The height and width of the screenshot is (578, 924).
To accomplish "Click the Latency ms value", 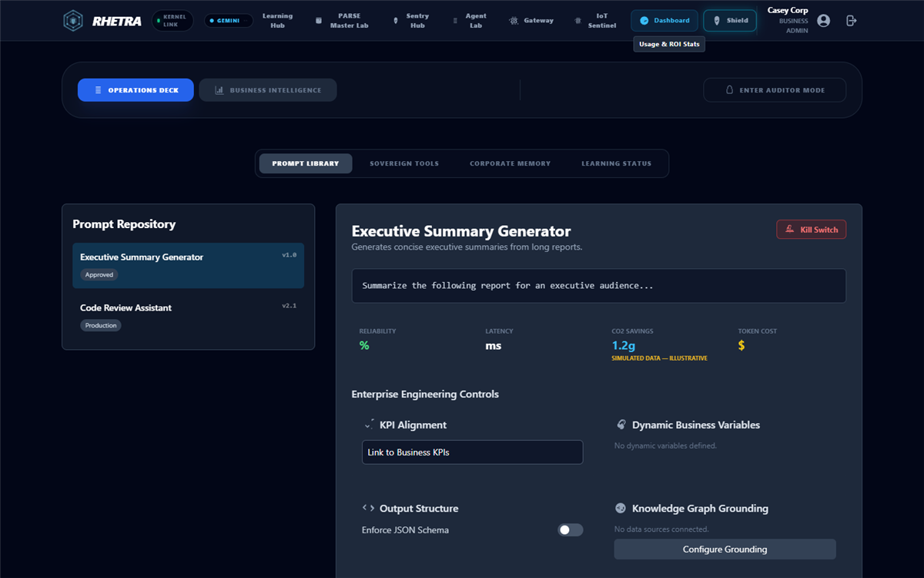I will tap(494, 345).
